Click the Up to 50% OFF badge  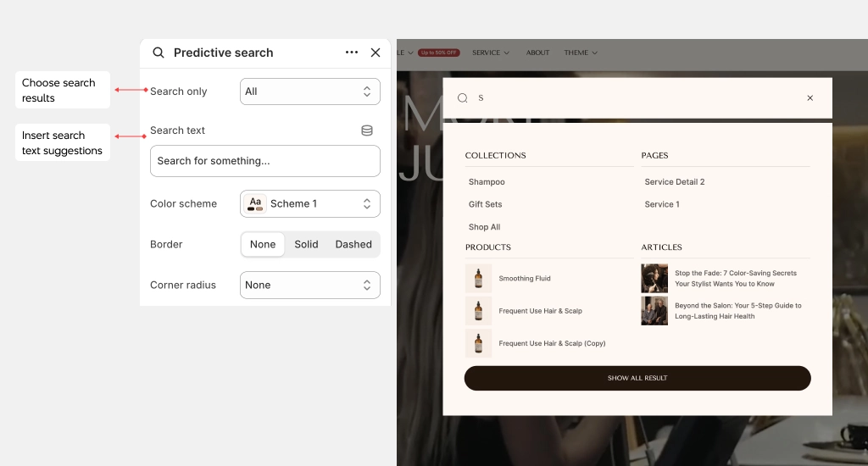click(x=439, y=53)
